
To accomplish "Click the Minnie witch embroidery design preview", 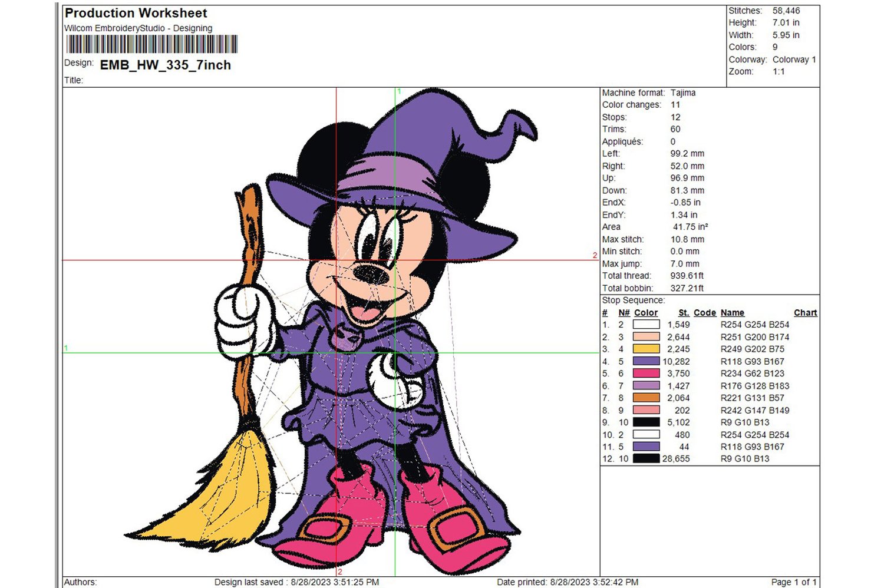I will pos(330,332).
